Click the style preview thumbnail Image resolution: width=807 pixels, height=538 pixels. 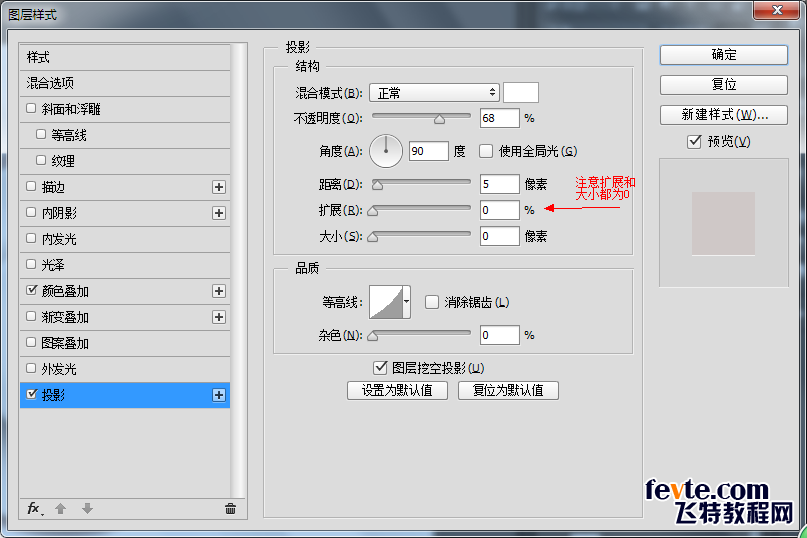point(724,223)
